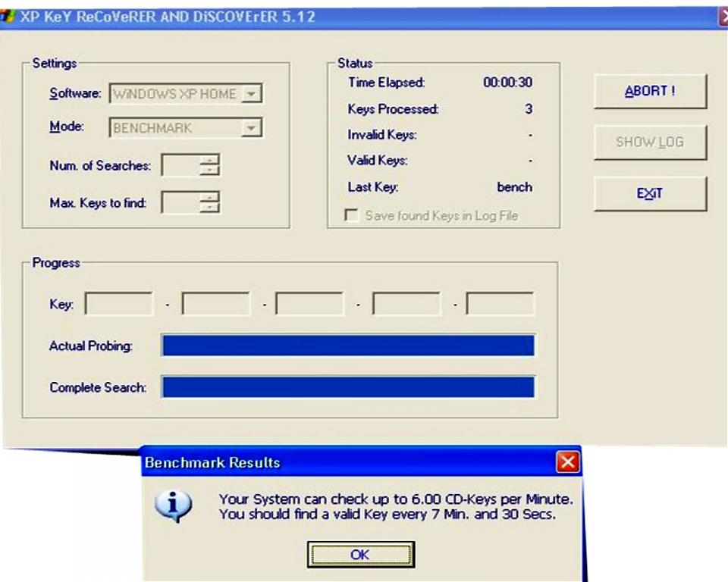Click the third Key segment box
Image resolution: width=728 pixels, height=582 pixels.
click(x=309, y=304)
